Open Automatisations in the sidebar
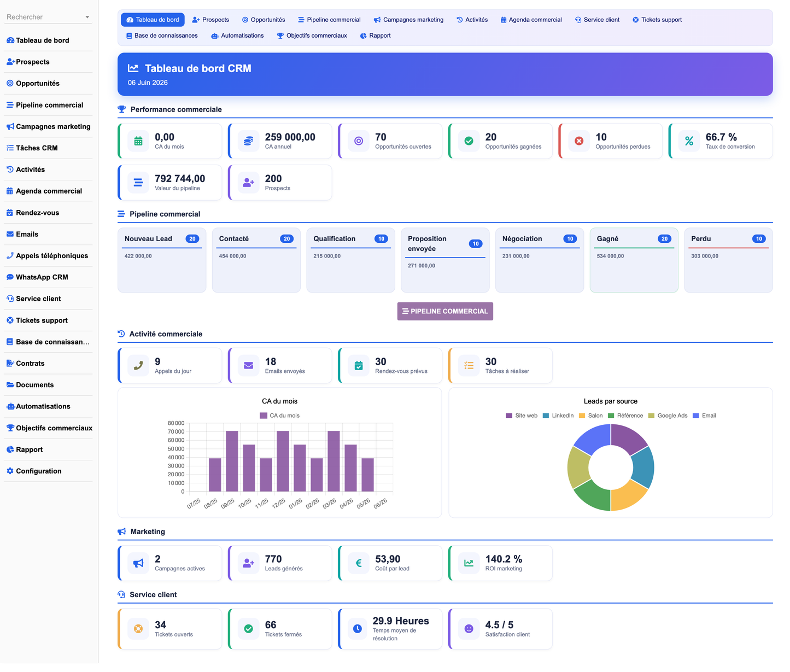 point(48,407)
